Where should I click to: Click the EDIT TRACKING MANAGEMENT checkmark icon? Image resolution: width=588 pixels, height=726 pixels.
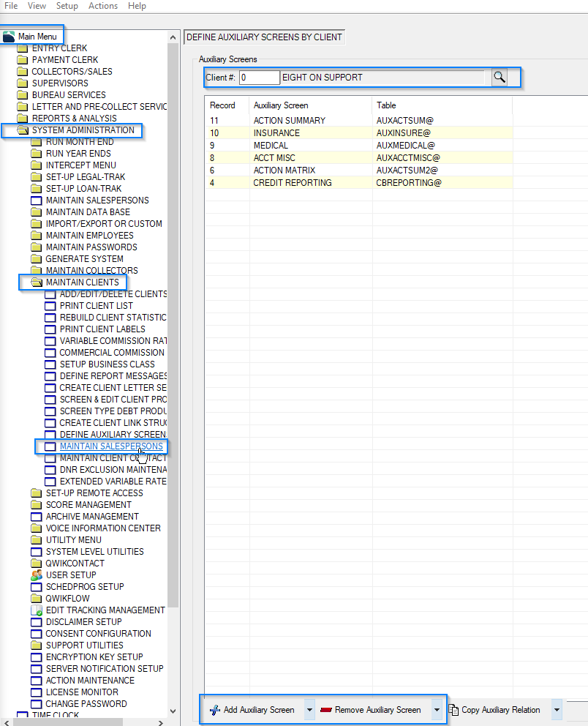tap(37, 610)
